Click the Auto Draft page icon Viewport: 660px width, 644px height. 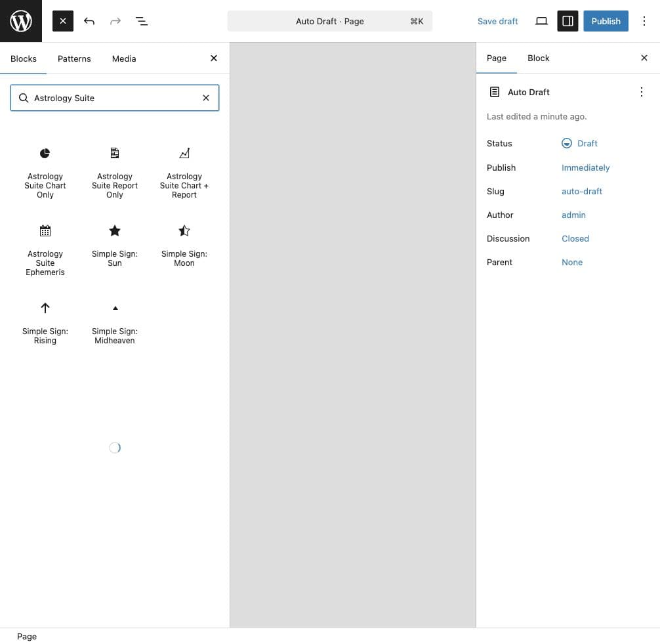494,92
